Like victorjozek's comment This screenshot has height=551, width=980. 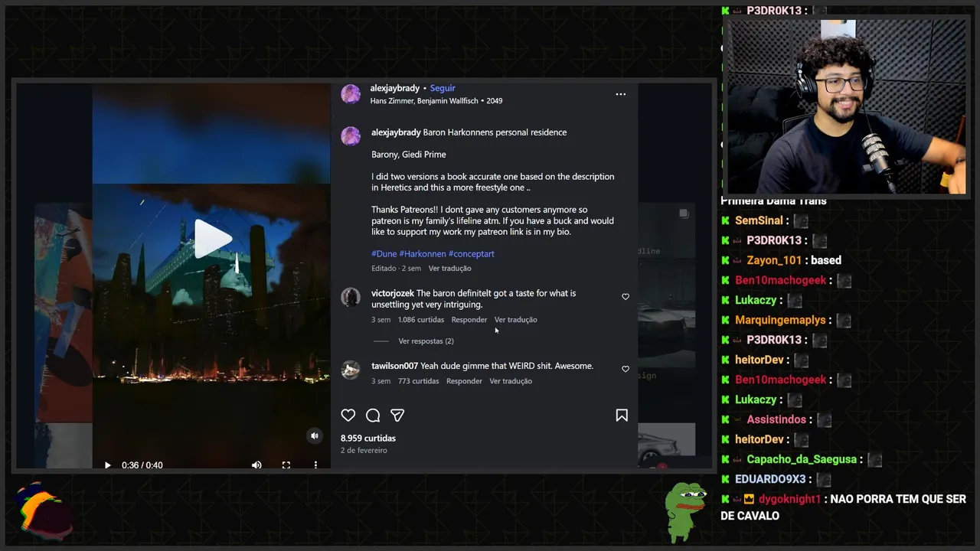(626, 297)
